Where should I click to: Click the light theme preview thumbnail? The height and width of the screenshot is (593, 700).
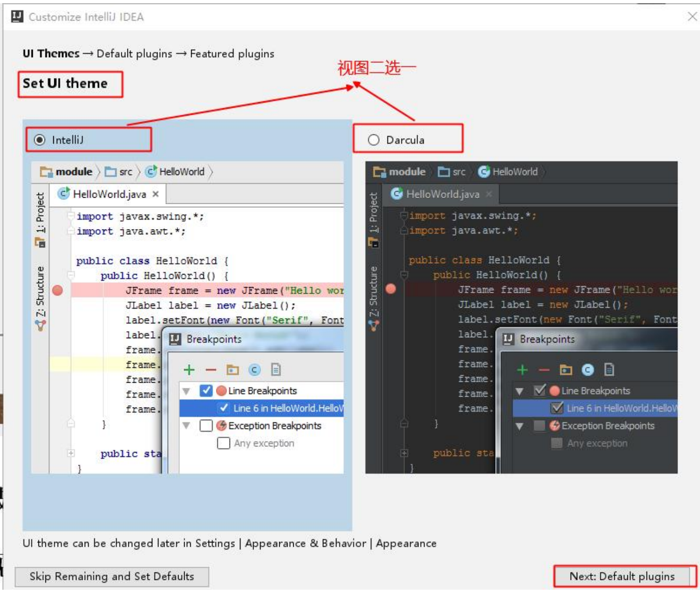187,317
